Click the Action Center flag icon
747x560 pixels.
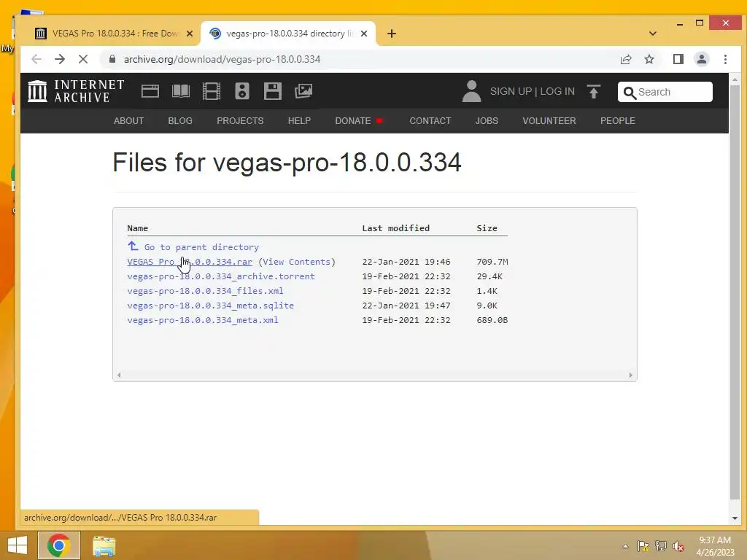click(x=643, y=546)
